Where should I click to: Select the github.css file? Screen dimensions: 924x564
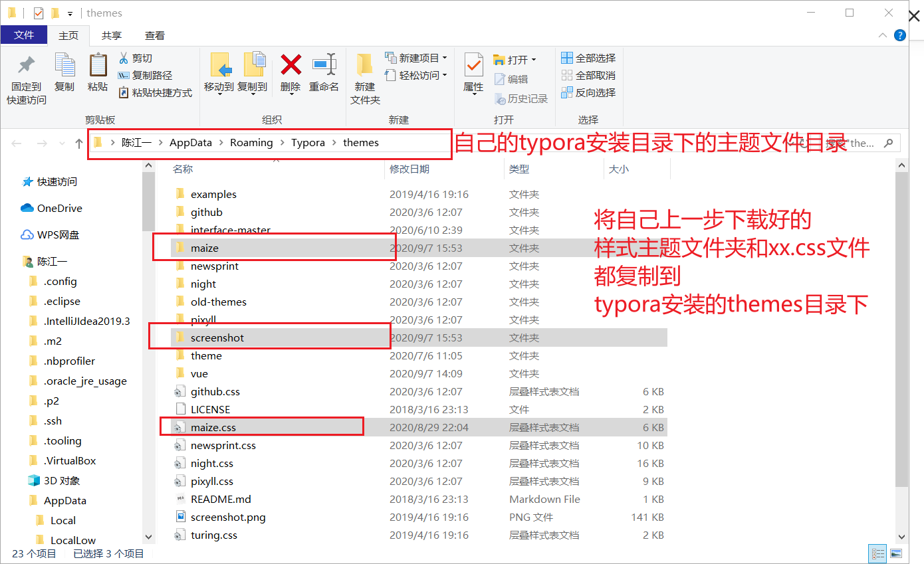[419, 391]
